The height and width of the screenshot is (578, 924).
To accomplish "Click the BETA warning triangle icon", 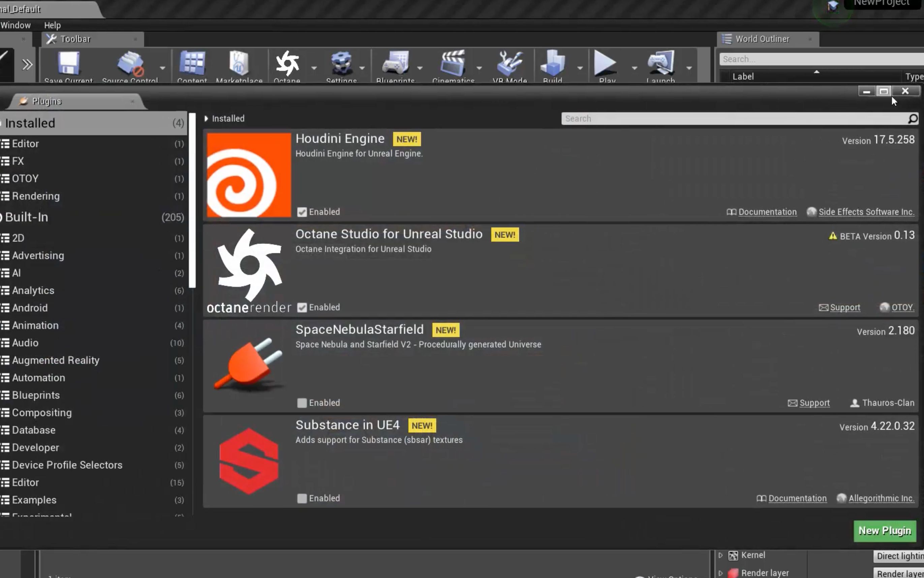I will [833, 236].
